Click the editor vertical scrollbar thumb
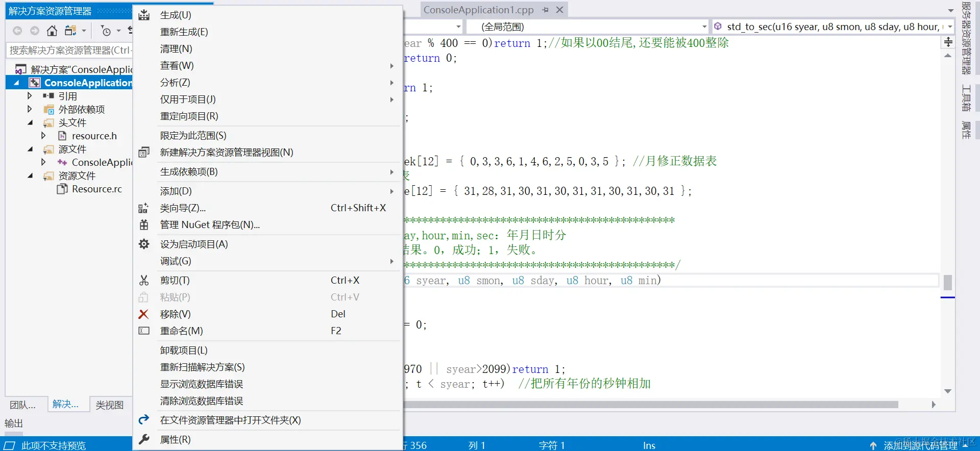Image resolution: width=980 pixels, height=451 pixels. (x=948, y=282)
